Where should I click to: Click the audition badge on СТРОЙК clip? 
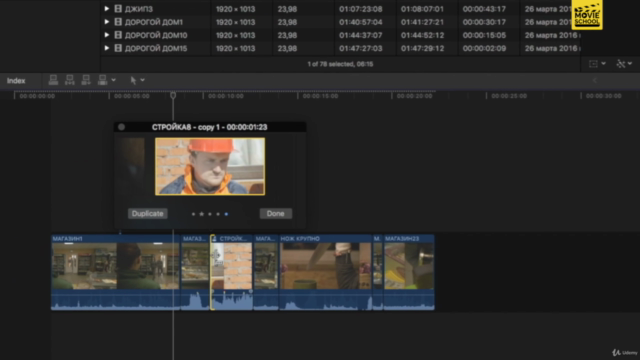pyautogui.click(x=214, y=238)
